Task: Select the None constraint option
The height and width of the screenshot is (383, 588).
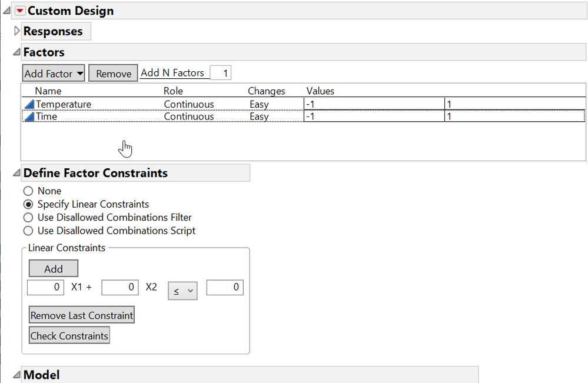Action: [x=28, y=191]
